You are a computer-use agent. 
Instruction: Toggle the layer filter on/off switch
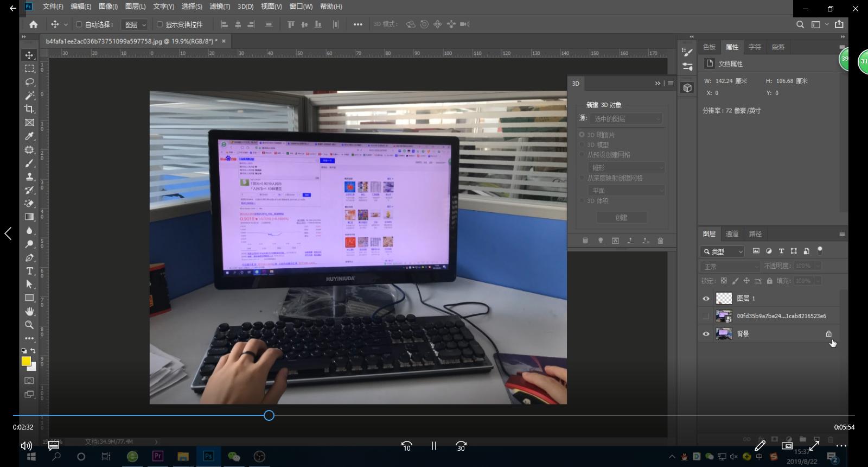pos(820,250)
